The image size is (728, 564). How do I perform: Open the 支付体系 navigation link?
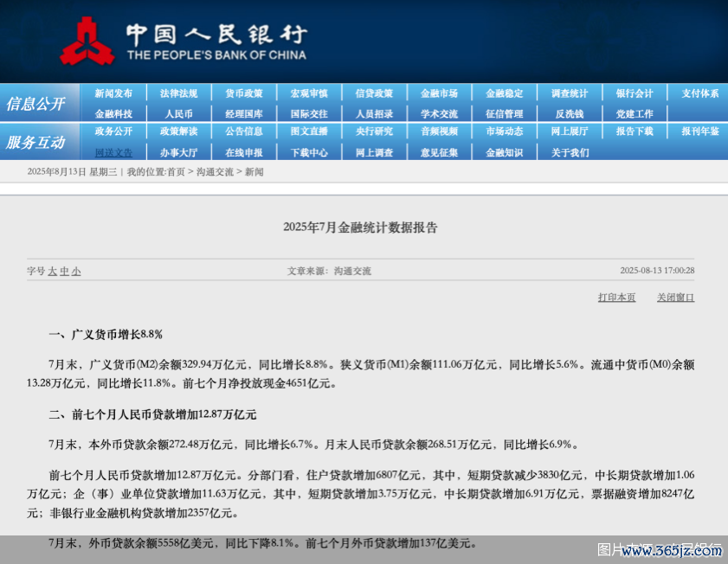click(699, 93)
